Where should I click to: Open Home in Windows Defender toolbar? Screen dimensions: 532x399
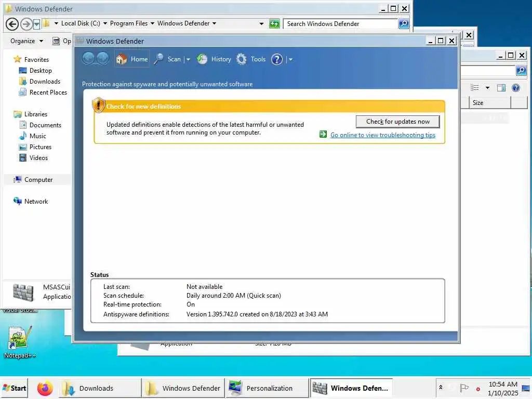click(x=132, y=59)
